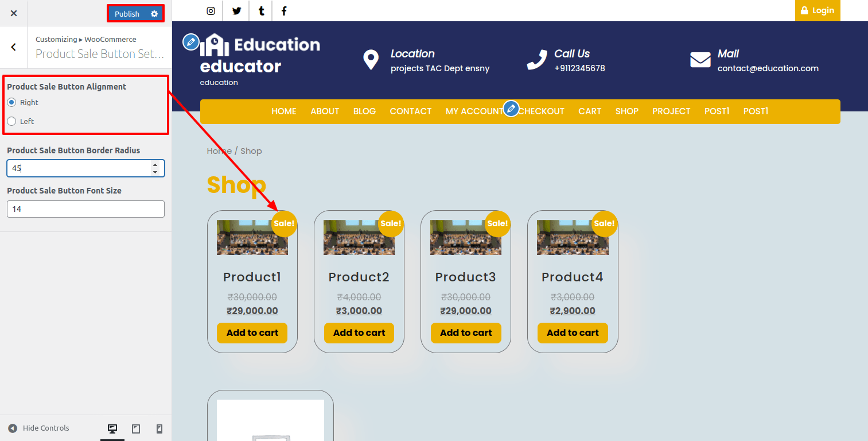Increase border radius with up stepper arrow
868x441 pixels.
pyautogui.click(x=155, y=165)
